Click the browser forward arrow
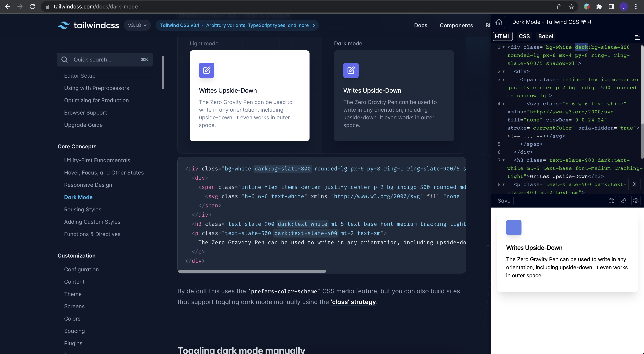 20,7
